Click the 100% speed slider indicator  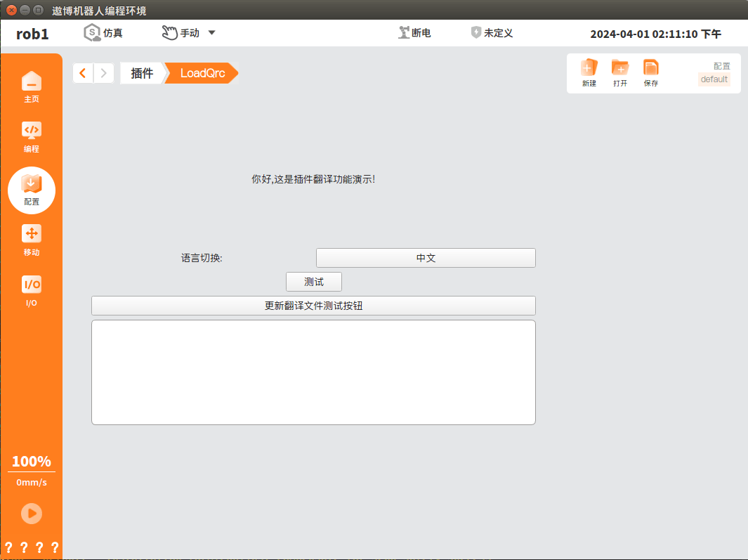[x=32, y=462]
